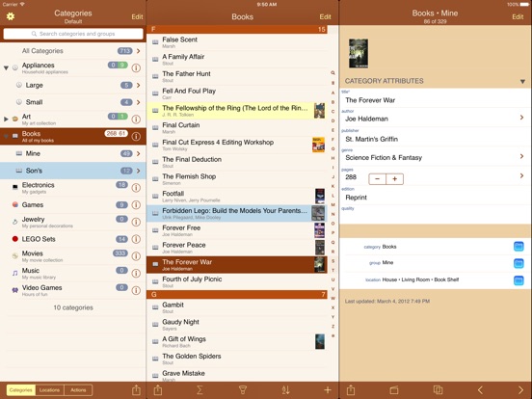Open Mine books group chevron
Viewport: 532px width, 399px height.
pyautogui.click(x=139, y=153)
